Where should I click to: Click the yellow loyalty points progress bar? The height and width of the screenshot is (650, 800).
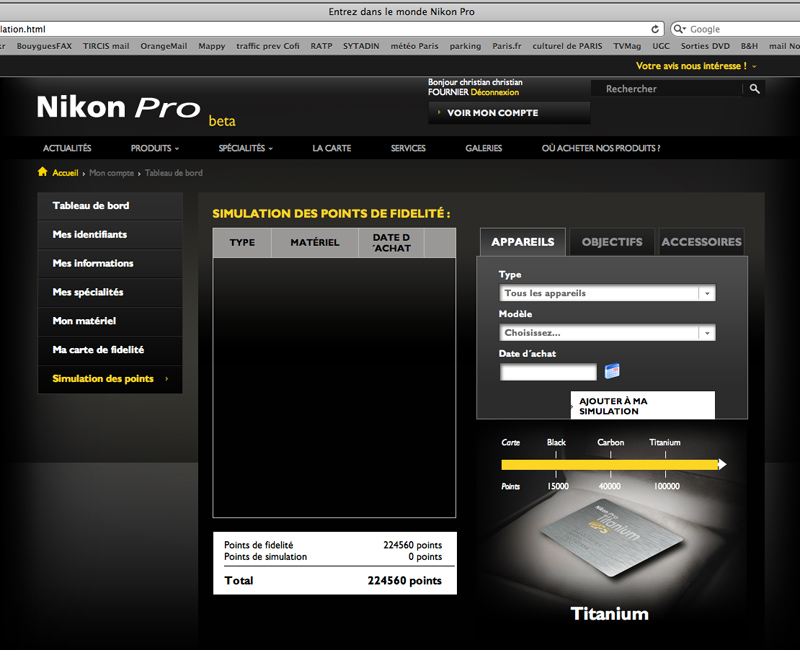pos(613,464)
